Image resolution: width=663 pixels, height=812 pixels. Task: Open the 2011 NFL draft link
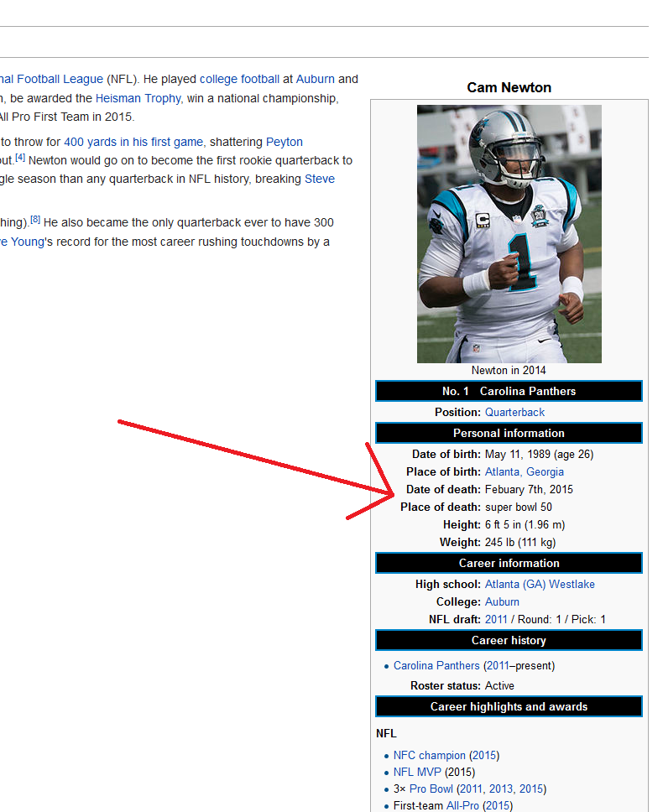[496, 619]
